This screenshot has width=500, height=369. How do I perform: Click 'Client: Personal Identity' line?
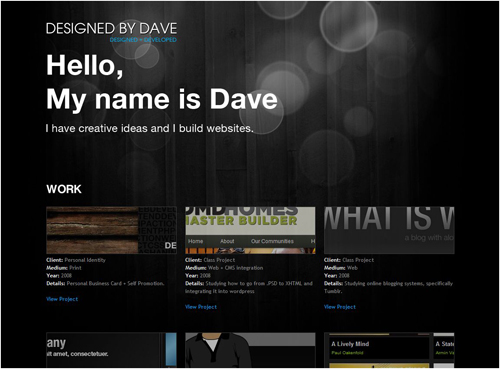[x=76, y=260]
